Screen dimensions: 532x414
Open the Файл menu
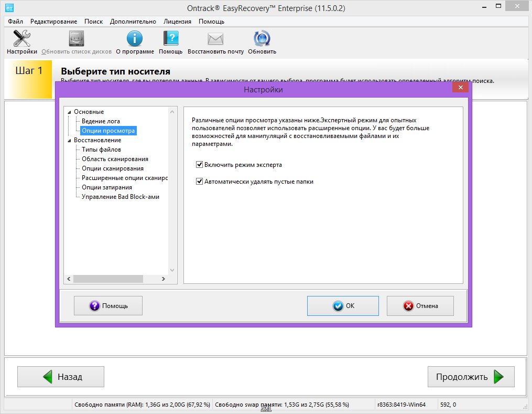[15, 22]
